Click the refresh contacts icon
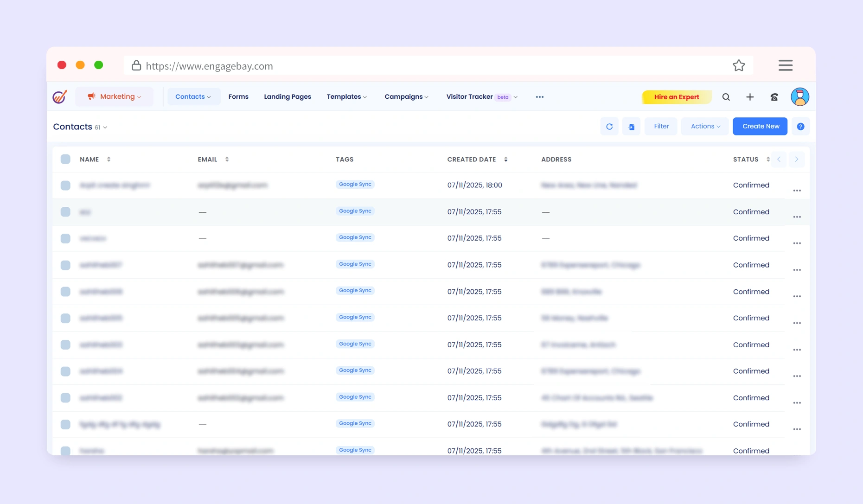 pos(609,127)
